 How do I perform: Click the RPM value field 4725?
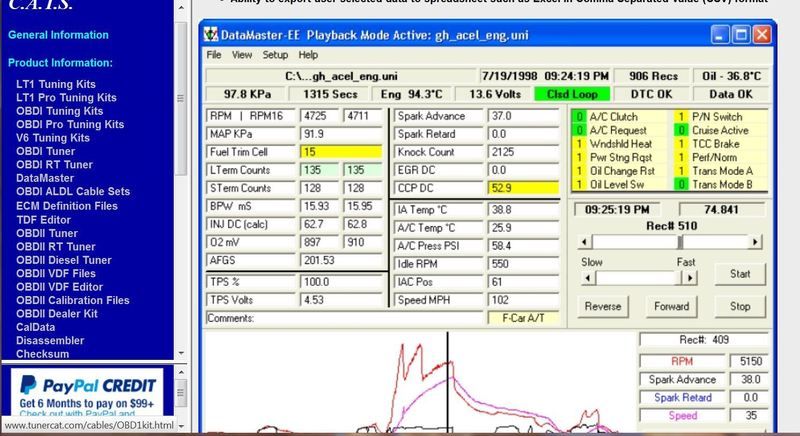pos(319,116)
